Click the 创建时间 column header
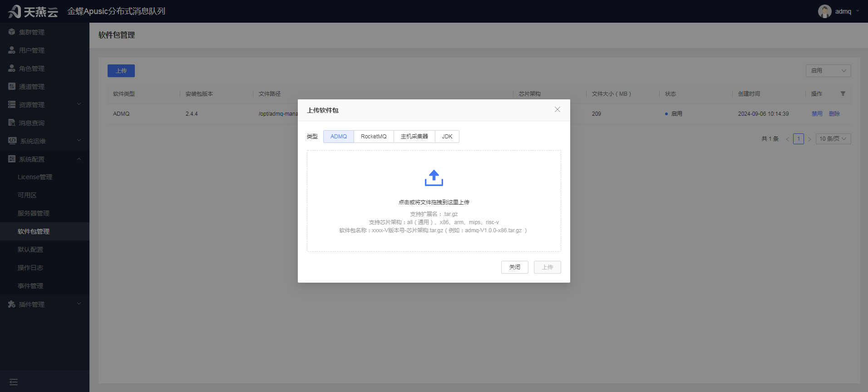The height and width of the screenshot is (392, 868). click(x=749, y=94)
